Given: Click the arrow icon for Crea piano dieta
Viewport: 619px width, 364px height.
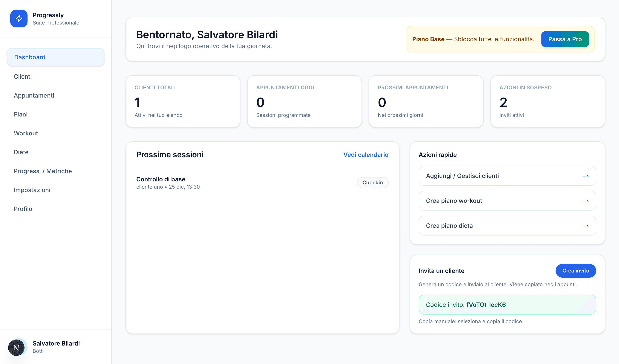Looking at the screenshot, I should pyautogui.click(x=586, y=226).
